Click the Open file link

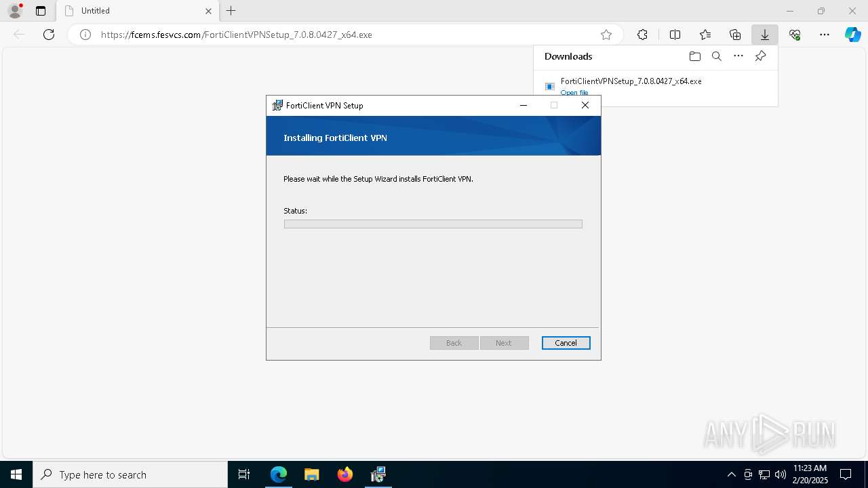click(x=574, y=93)
